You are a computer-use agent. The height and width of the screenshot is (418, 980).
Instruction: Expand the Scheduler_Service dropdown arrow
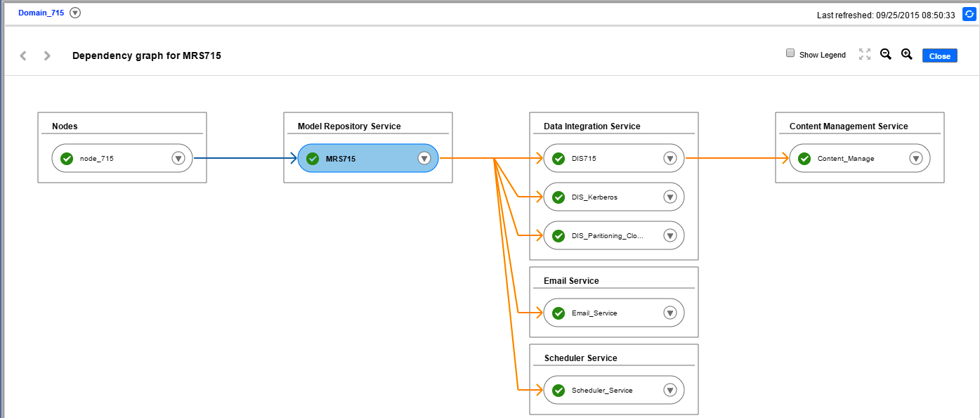tap(669, 391)
